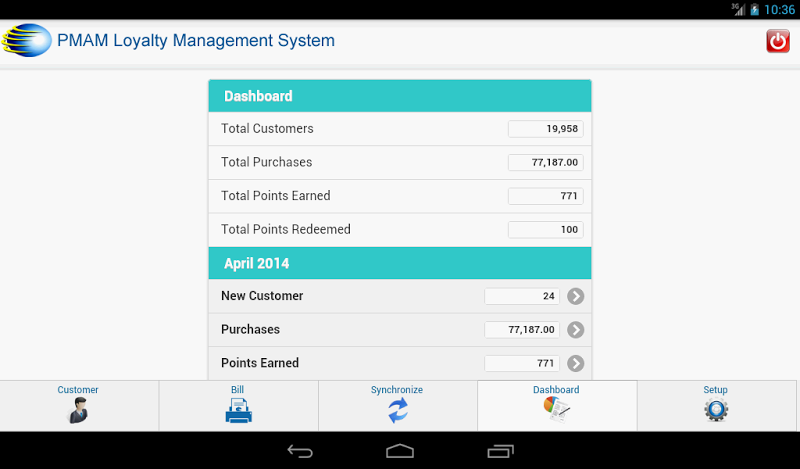This screenshot has width=800, height=469.
Task: Tap the Android home button
Action: click(400, 451)
